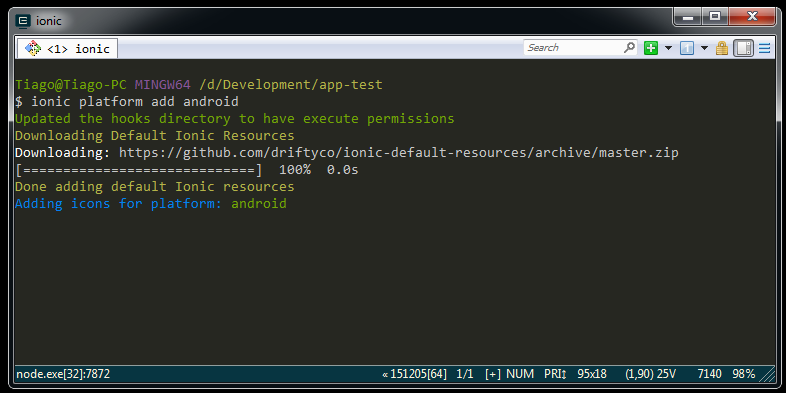The width and height of the screenshot is (786, 393).
Task: Open the hamburger system menu icon
Action: click(x=764, y=48)
